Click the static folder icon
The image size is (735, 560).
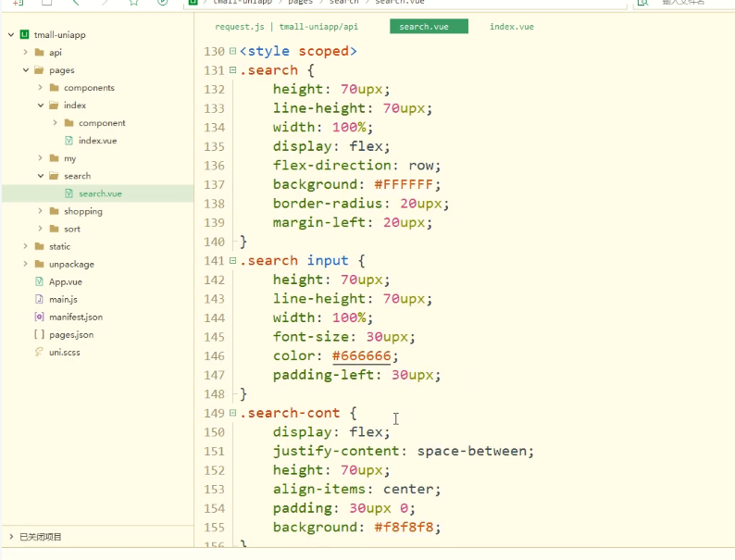[40, 246]
